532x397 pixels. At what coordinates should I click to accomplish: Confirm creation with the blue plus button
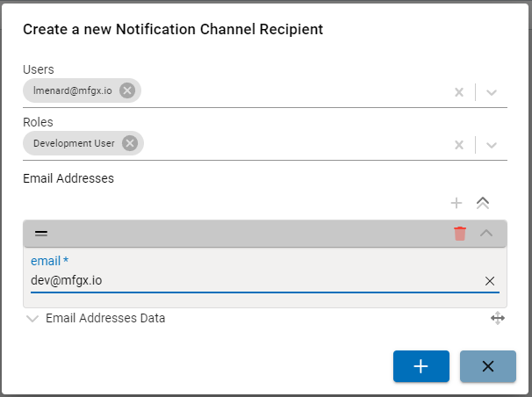click(x=421, y=366)
